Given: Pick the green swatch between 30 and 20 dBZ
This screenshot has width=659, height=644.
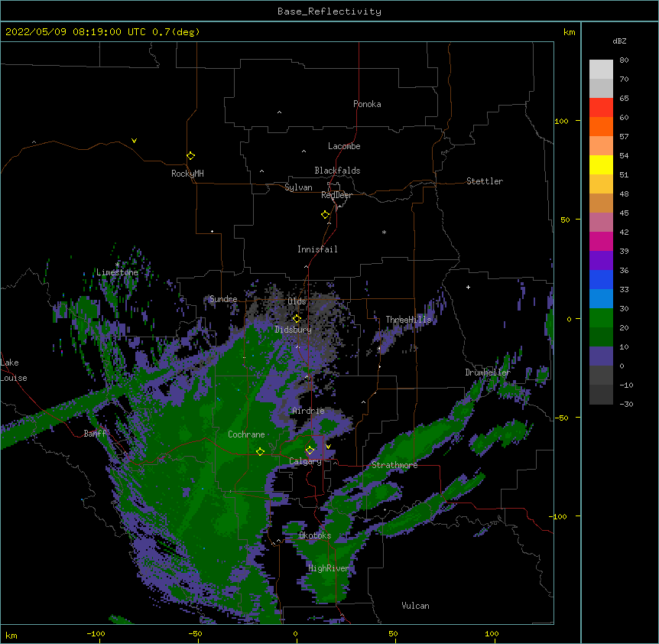Looking at the screenshot, I should pyautogui.click(x=601, y=318).
